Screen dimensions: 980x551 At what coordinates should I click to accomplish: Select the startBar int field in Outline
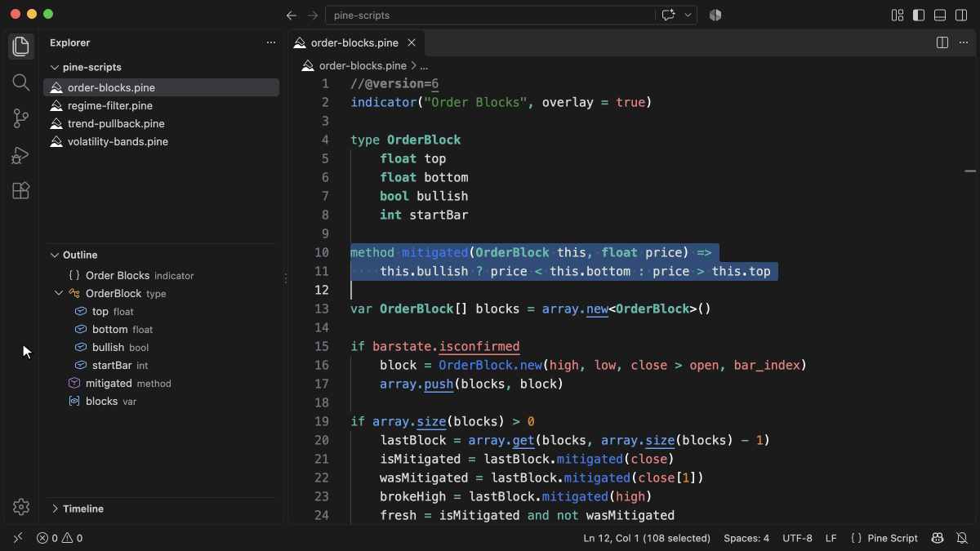coord(162,365)
